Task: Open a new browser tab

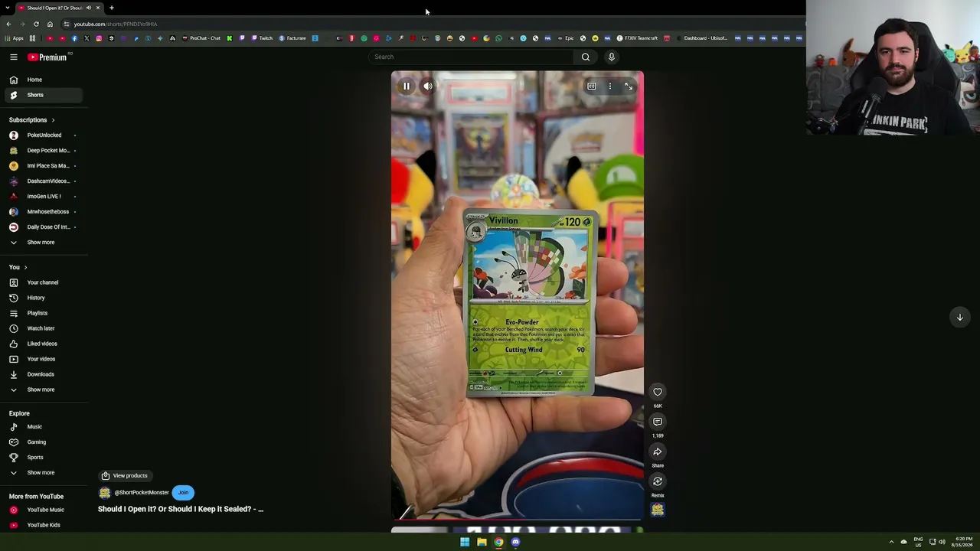Action: [111, 8]
